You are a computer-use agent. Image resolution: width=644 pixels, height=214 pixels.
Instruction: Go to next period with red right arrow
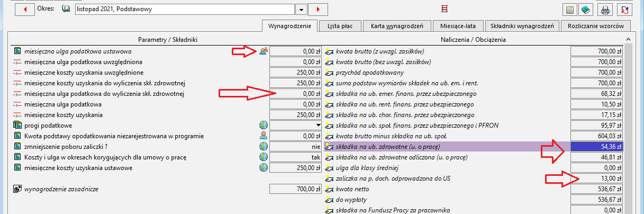point(318,10)
